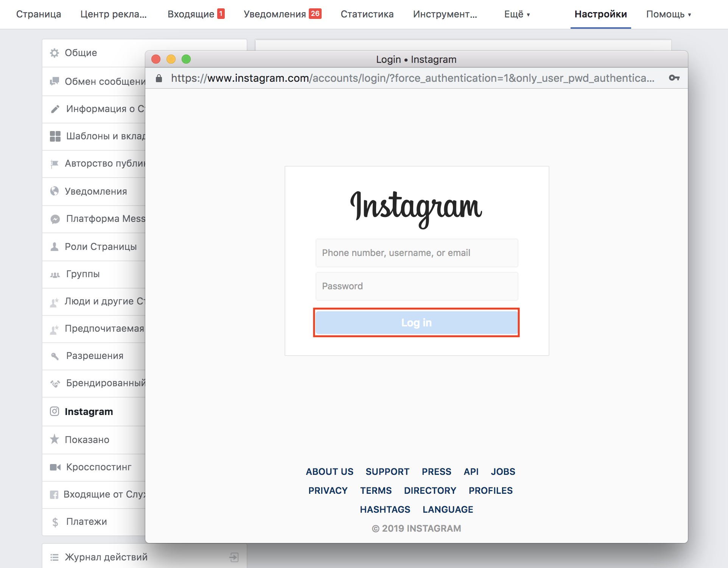Click the Instagram login page URL
Screen dimensions: 728x568
pos(412,78)
